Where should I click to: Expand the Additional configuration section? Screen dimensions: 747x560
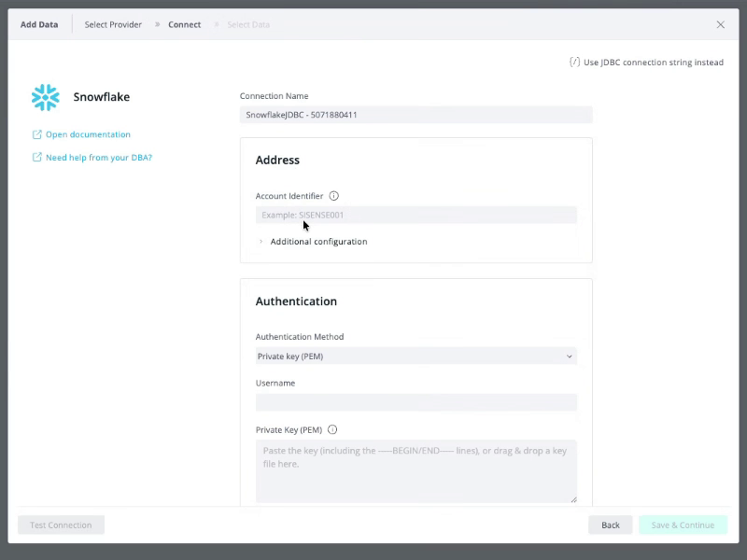coord(314,242)
